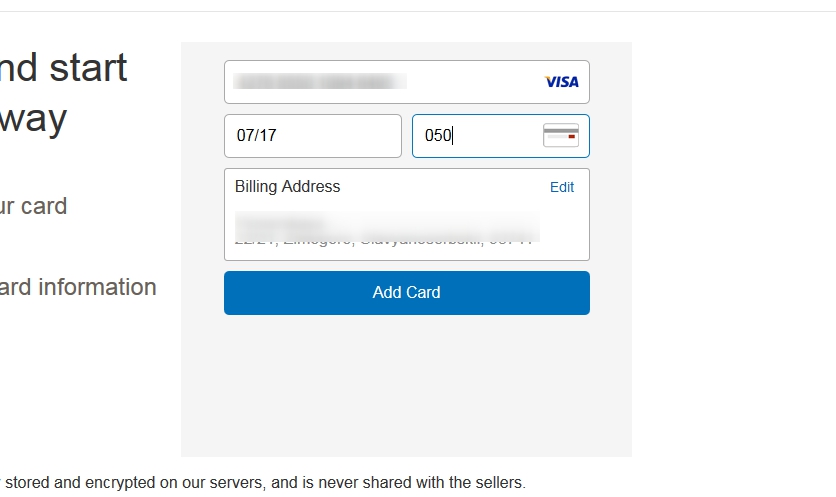Click 'never shared with the sellers' text
The height and width of the screenshot is (497, 836).
(x=430, y=483)
